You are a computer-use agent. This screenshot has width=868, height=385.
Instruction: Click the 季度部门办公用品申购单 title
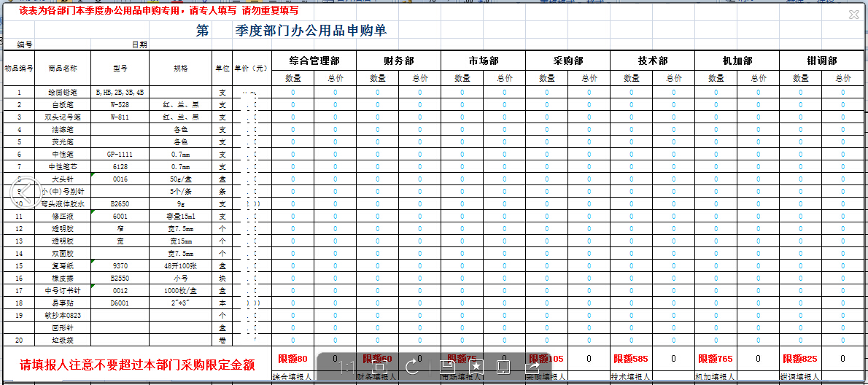(x=311, y=31)
